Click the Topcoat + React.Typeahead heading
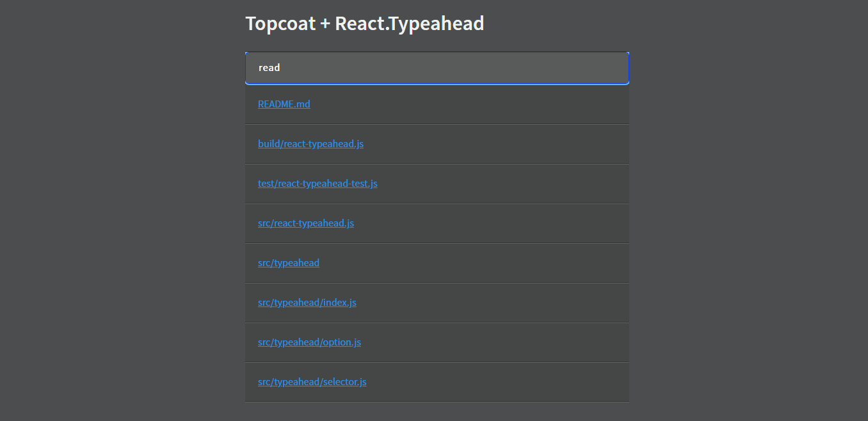Viewport: 868px width, 421px height. 365,23
